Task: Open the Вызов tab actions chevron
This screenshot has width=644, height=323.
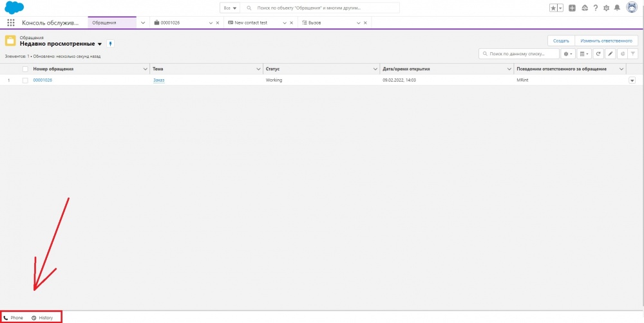Action: (x=359, y=23)
